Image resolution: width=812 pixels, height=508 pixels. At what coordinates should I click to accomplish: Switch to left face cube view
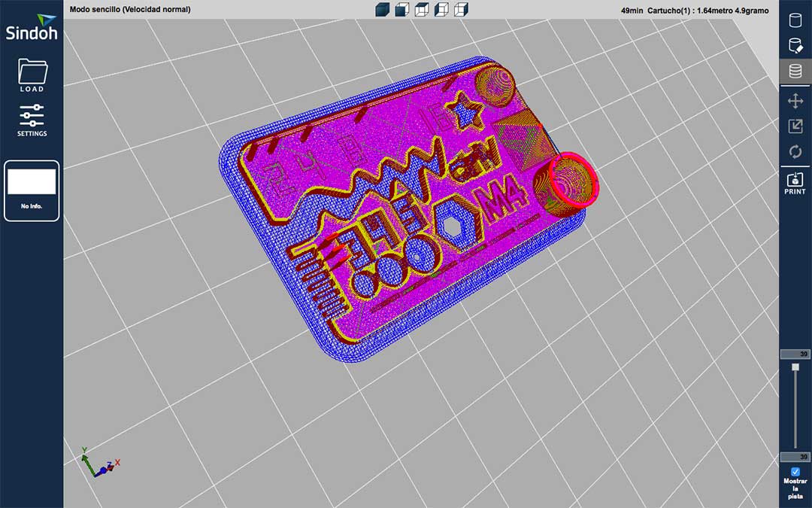[441, 9]
